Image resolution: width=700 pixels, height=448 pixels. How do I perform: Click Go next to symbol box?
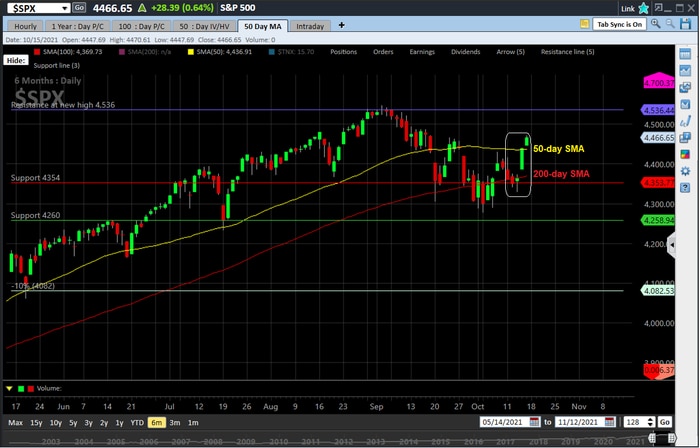click(x=79, y=8)
